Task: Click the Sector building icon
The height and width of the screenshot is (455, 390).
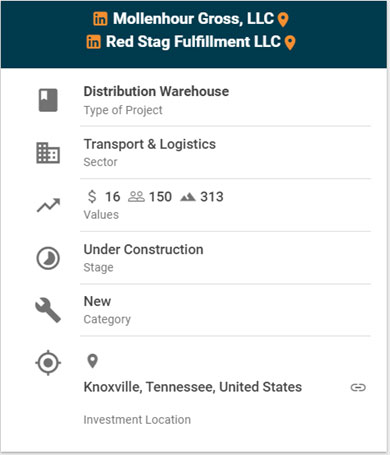Action: coord(48,153)
